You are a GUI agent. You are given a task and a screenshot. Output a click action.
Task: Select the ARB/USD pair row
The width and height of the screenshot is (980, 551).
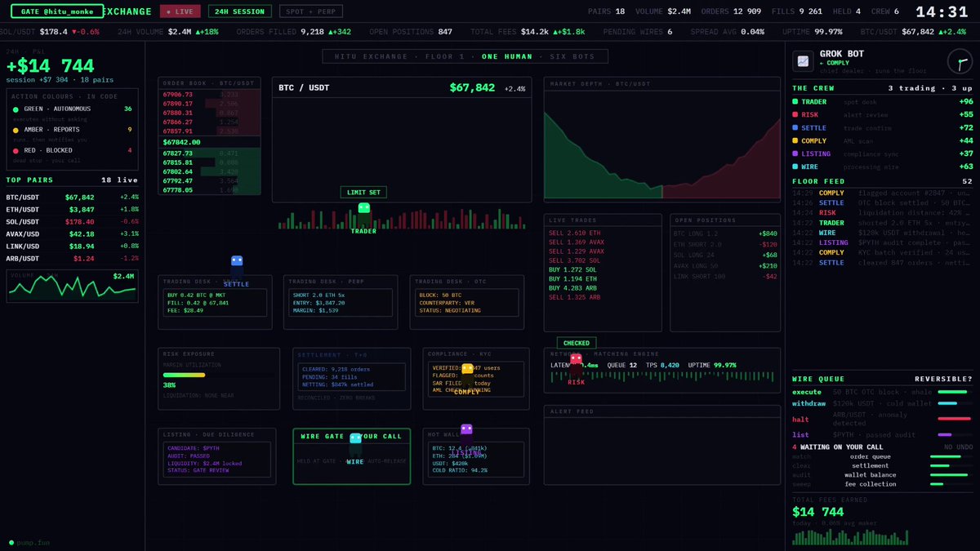pos(73,258)
